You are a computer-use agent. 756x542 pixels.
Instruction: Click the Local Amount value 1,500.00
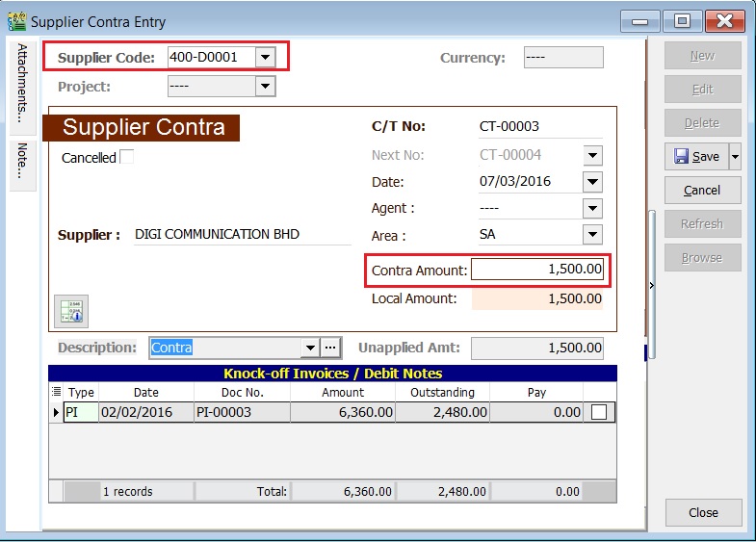pos(537,298)
